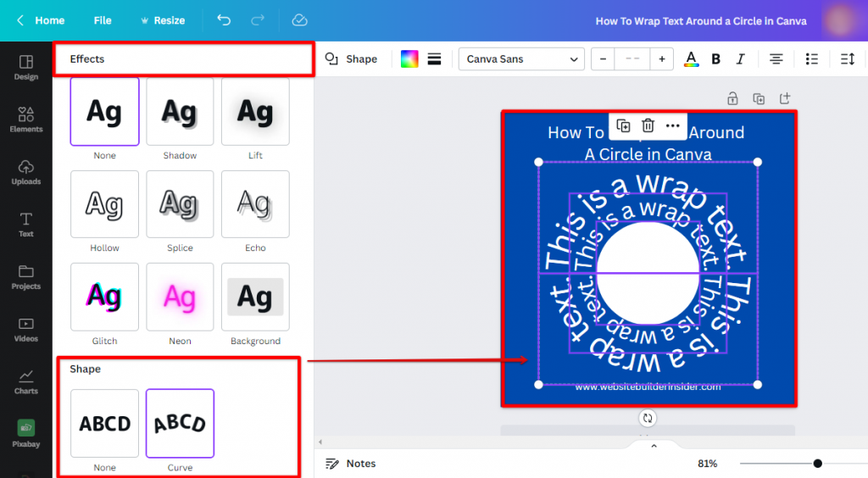Go to Home
Image resolution: width=868 pixels, height=478 pixels.
pyautogui.click(x=50, y=20)
